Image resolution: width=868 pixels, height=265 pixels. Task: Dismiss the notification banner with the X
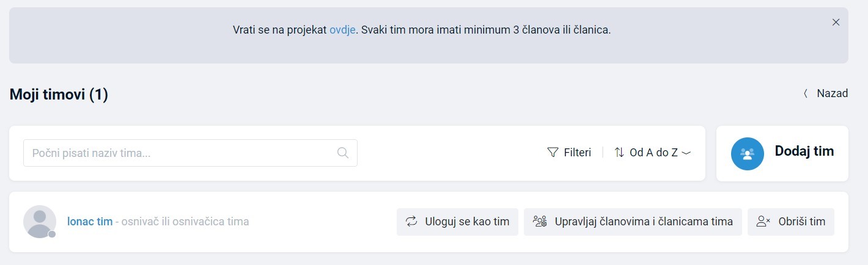click(x=836, y=22)
